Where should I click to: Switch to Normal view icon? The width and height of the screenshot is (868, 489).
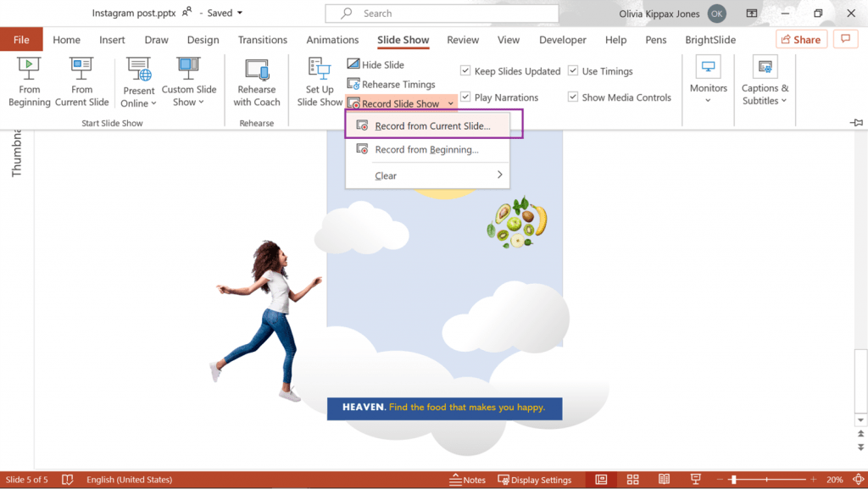tap(601, 480)
